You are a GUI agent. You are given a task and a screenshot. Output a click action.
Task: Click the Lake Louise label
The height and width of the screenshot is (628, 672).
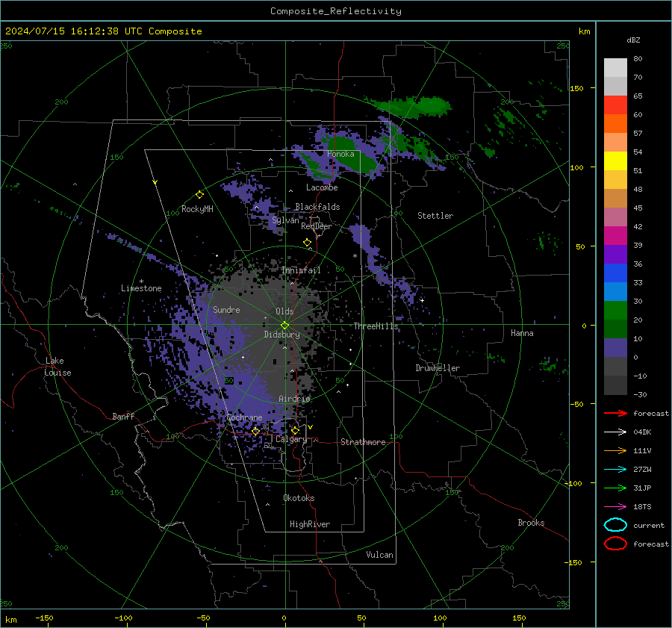(57, 367)
